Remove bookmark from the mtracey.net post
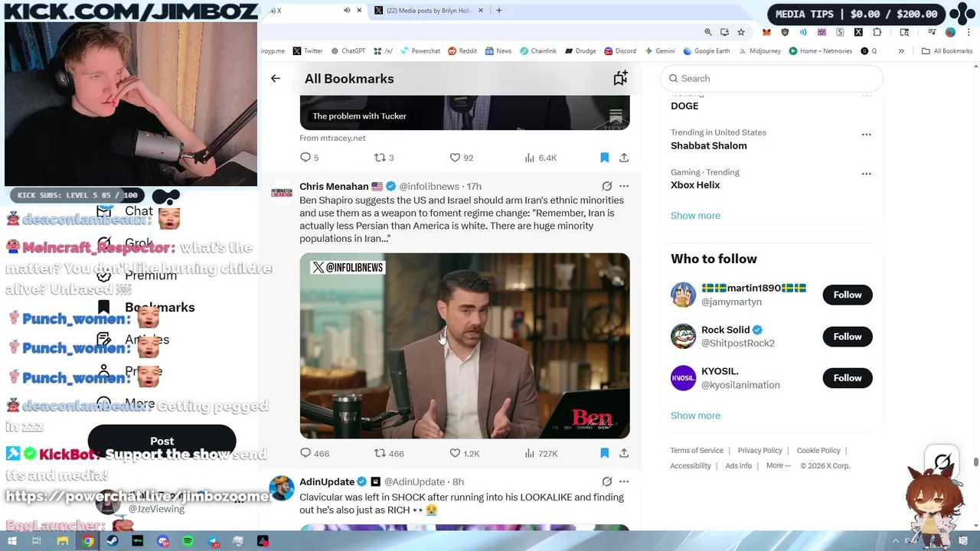Viewport: 980px width, 551px height. pyautogui.click(x=604, y=158)
